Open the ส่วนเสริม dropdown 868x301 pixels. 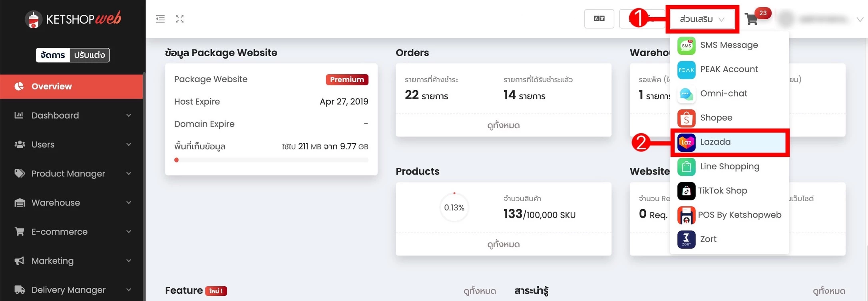[702, 19]
